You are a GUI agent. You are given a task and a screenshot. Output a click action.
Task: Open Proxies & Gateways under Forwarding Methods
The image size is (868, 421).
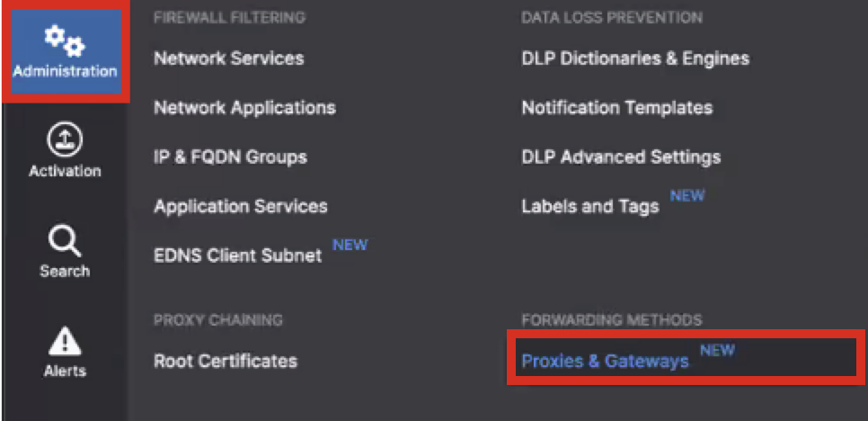coord(605,362)
